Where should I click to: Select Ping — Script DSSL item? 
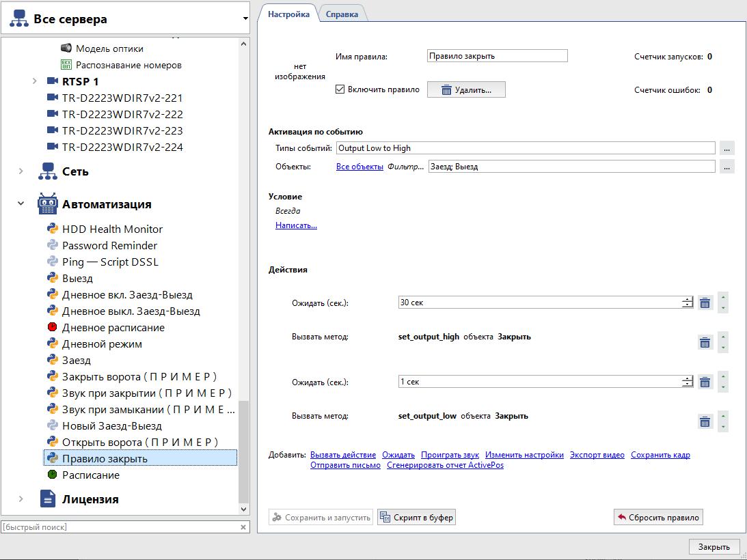click(x=110, y=262)
